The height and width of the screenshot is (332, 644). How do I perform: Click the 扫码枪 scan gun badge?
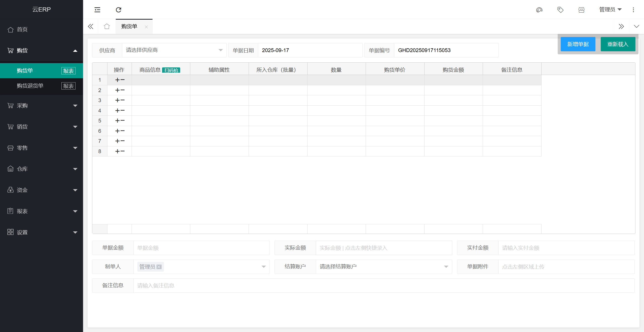[x=171, y=70]
